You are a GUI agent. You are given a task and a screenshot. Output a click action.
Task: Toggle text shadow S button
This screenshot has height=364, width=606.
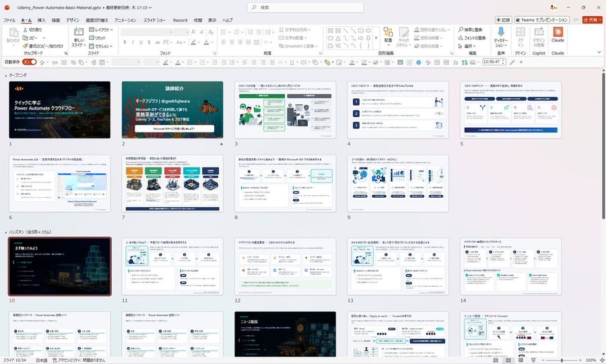pos(149,42)
